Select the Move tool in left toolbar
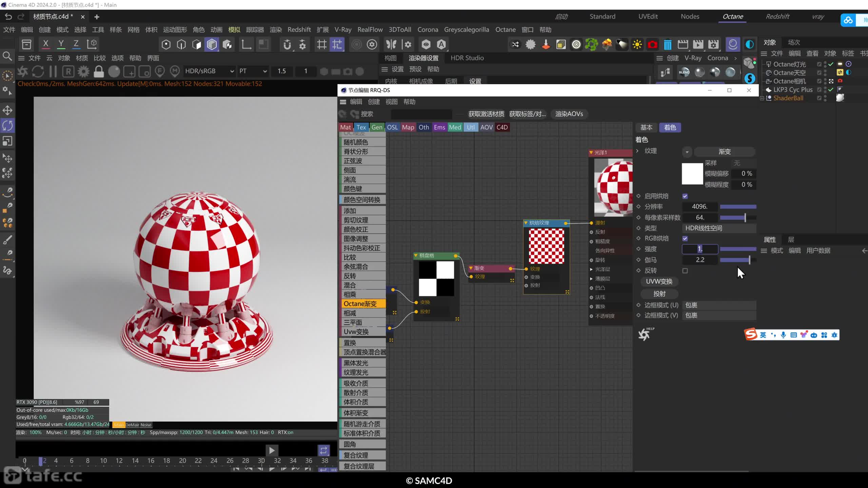The width and height of the screenshot is (868, 488). pos(7,110)
